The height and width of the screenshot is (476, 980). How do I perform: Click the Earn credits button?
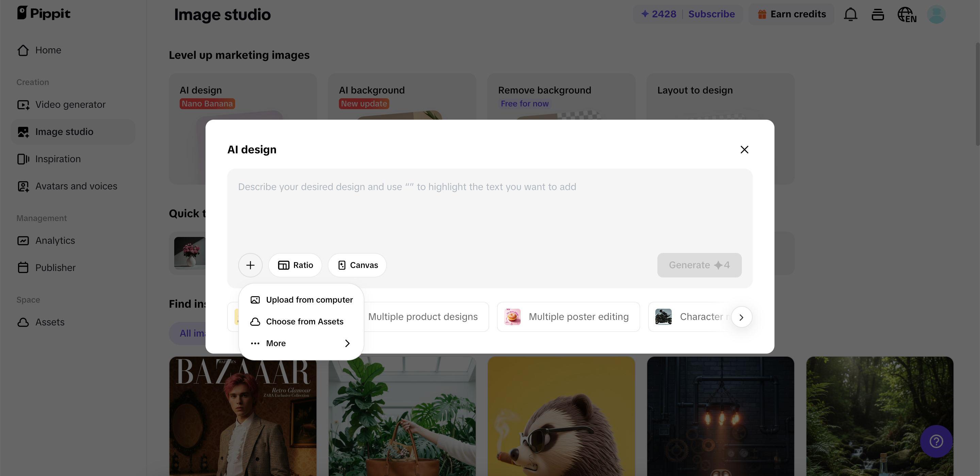point(792,14)
